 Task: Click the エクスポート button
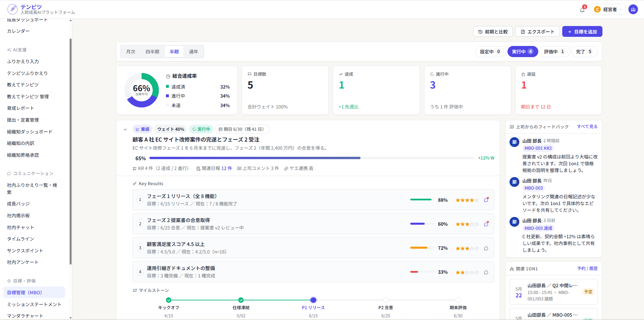click(x=538, y=32)
